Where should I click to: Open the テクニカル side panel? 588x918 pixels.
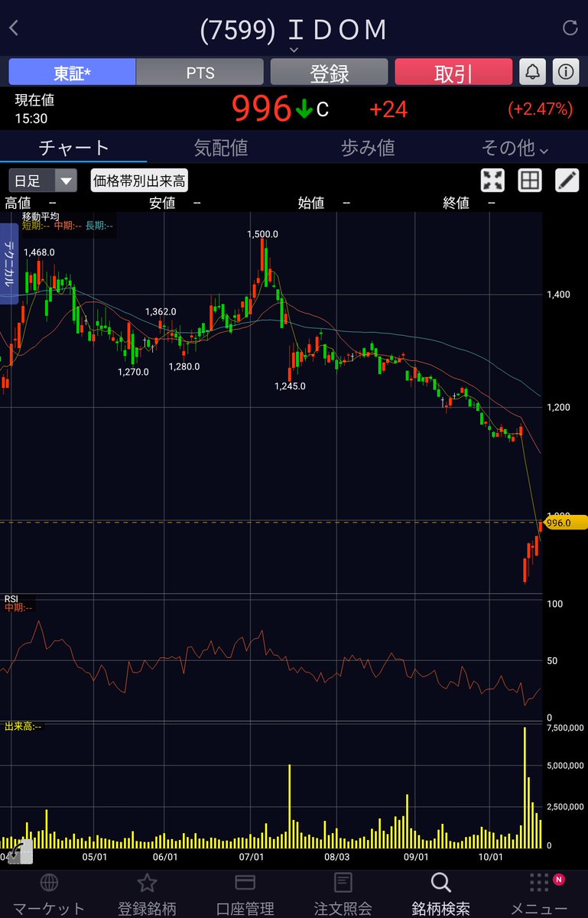(8, 264)
